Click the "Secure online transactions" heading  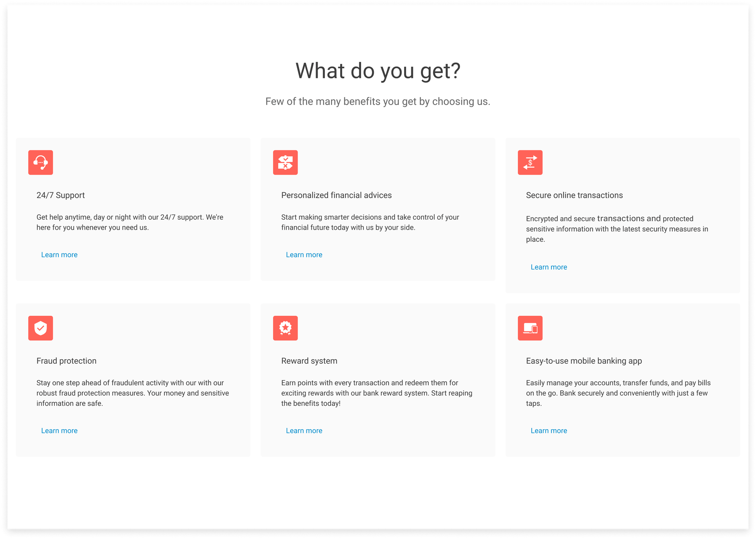click(x=574, y=195)
